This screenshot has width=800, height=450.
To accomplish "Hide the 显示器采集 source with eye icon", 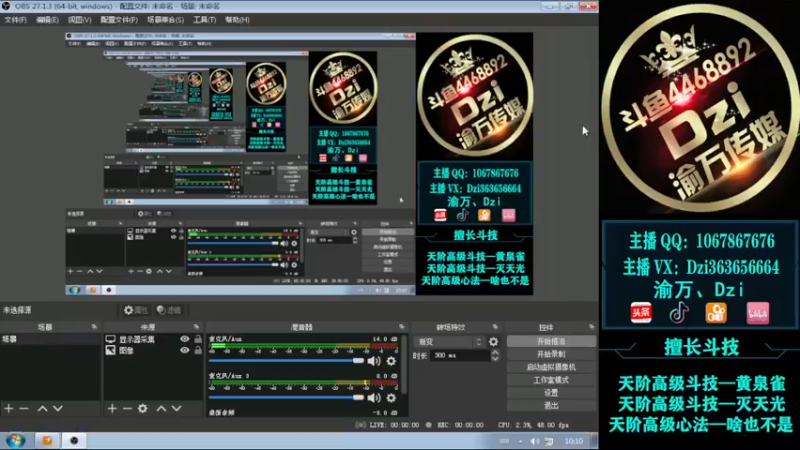I will click(x=184, y=339).
